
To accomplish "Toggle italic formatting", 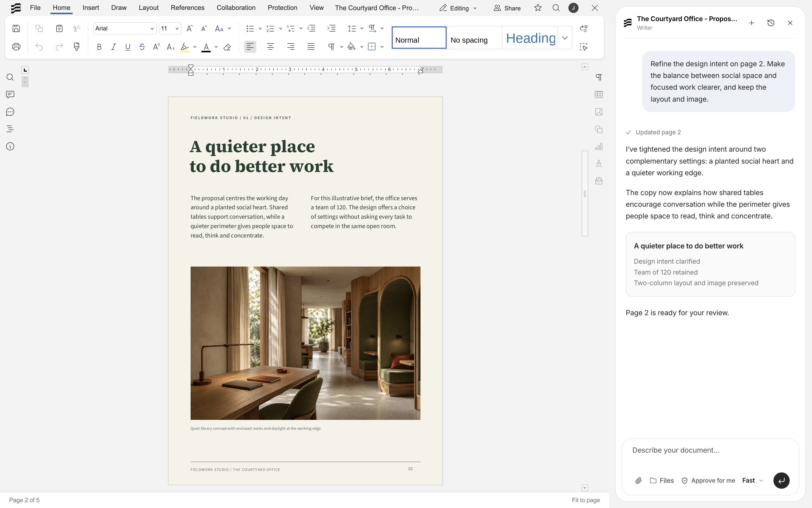I will coord(113,47).
